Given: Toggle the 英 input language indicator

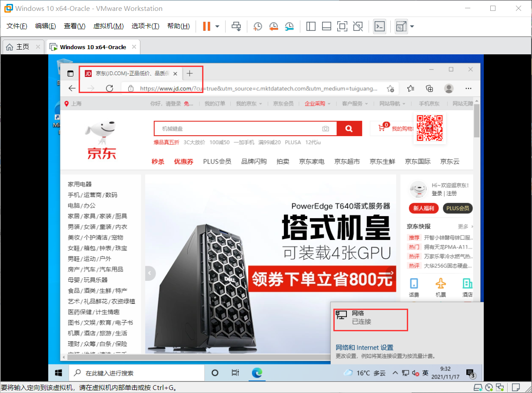Looking at the screenshot, I should 426,373.
